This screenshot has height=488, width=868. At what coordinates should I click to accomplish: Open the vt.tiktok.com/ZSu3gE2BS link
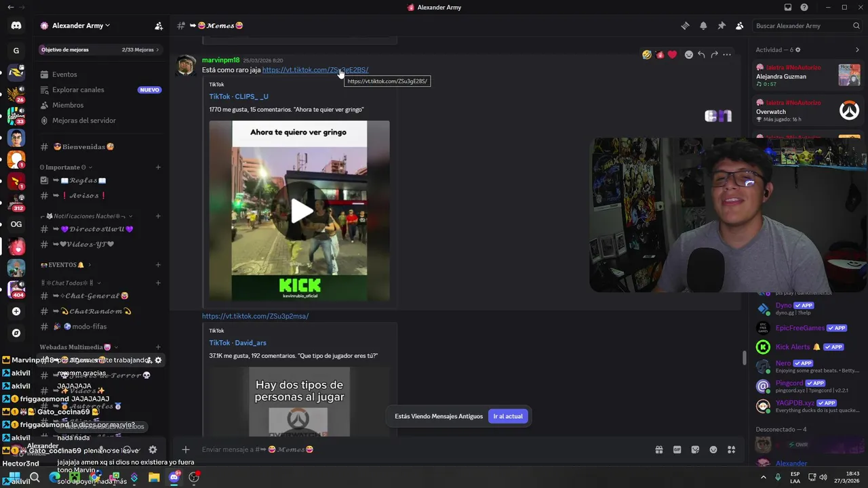[315, 70]
